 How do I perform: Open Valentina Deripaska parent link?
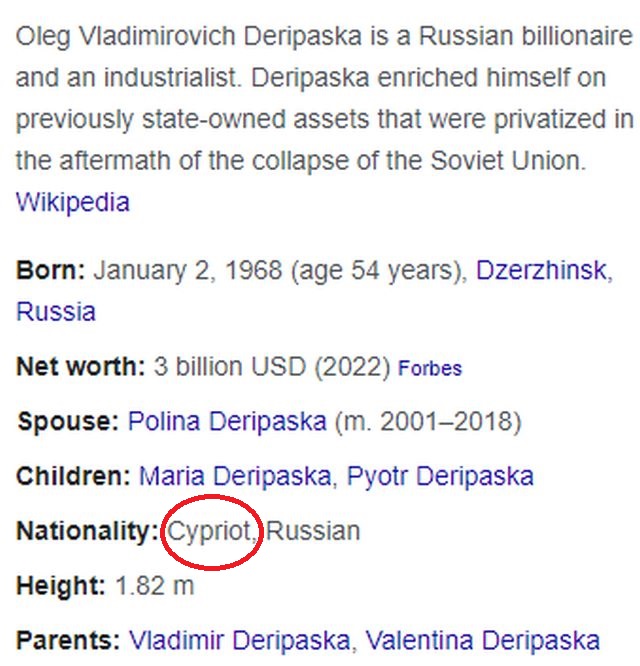(x=482, y=639)
